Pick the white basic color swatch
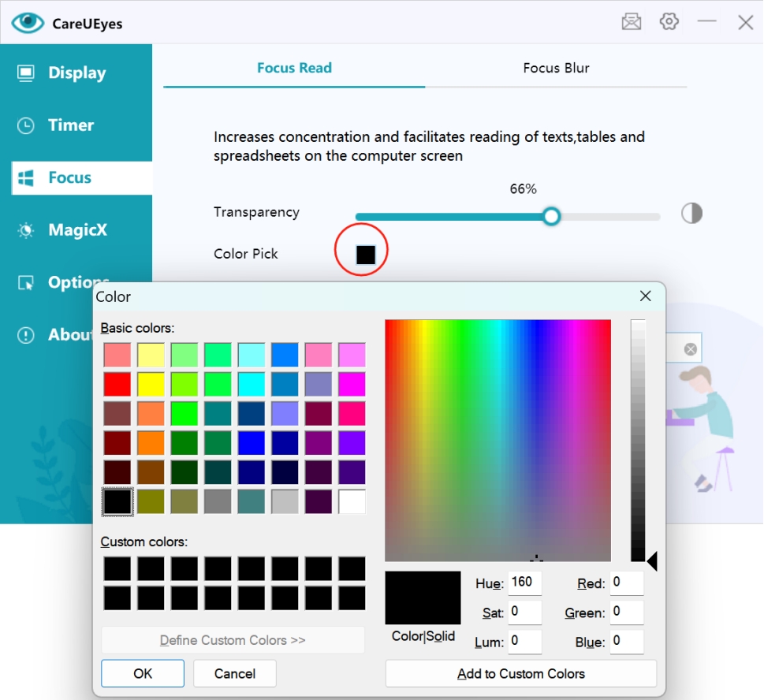Image resolution: width=764 pixels, height=700 pixels. [x=352, y=501]
